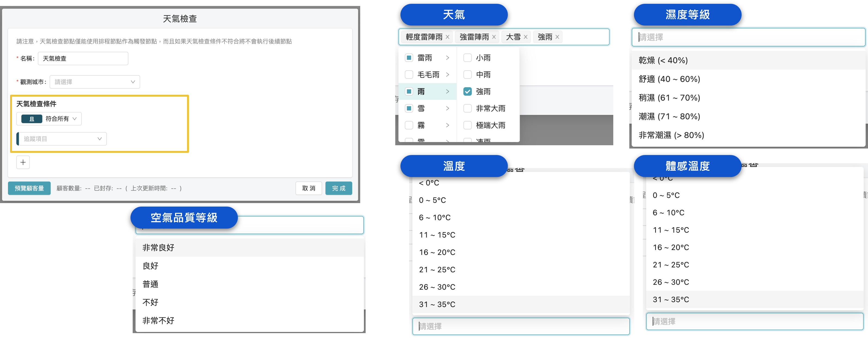Select 非常良好 air quality option
This screenshot has height=338, width=868.
point(158,248)
